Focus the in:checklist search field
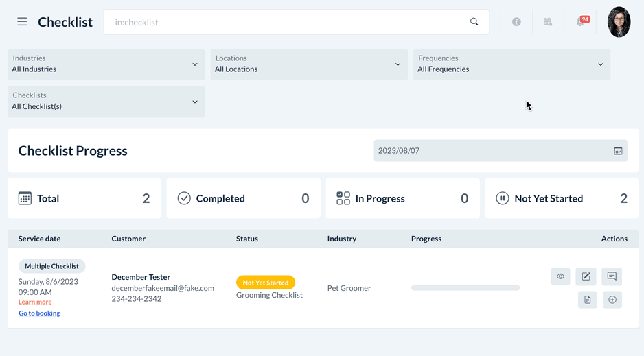The width and height of the screenshot is (644, 356). tap(288, 22)
